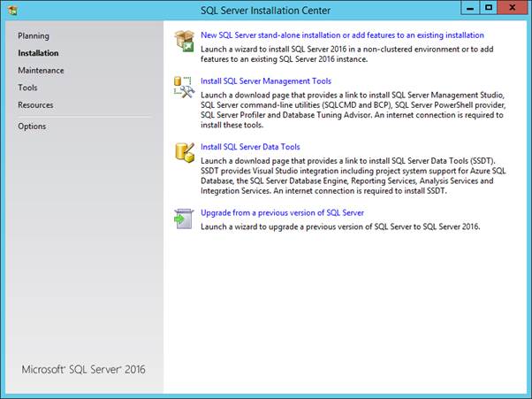Open the Tools section
Screen dimensions: 532x399
pyautogui.click(x=27, y=88)
